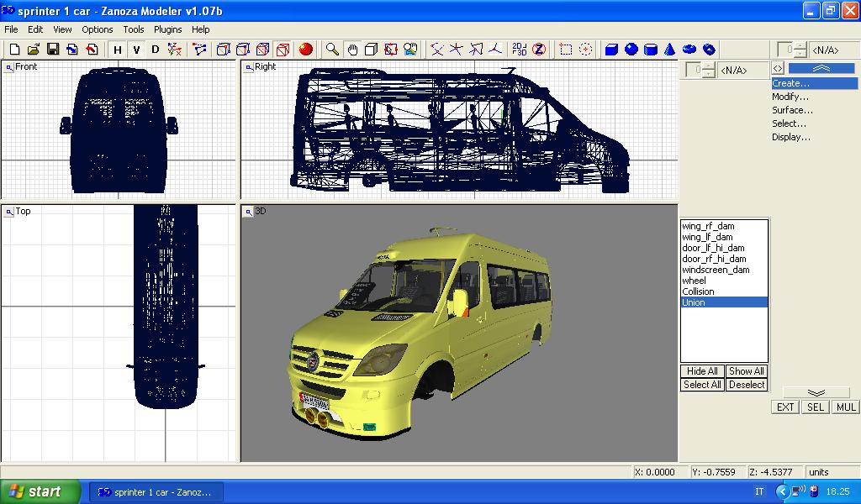Image resolution: width=861 pixels, height=504 pixels.
Task: Open the Edit menu
Action: (35, 29)
